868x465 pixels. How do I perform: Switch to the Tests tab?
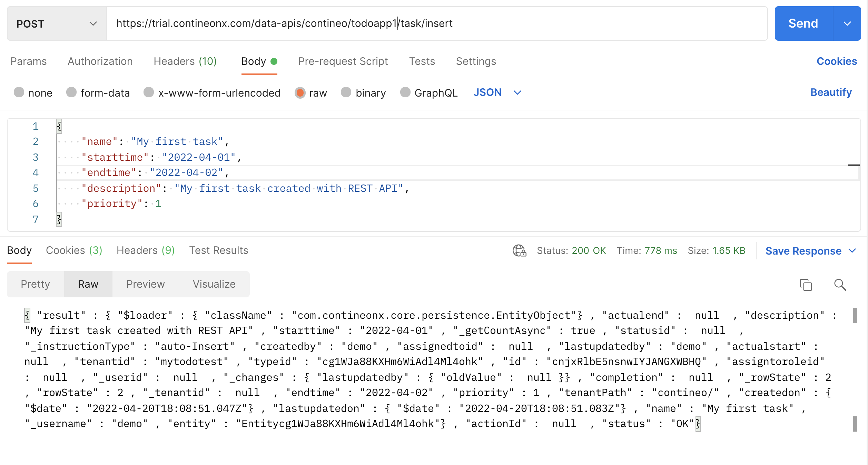pos(422,61)
